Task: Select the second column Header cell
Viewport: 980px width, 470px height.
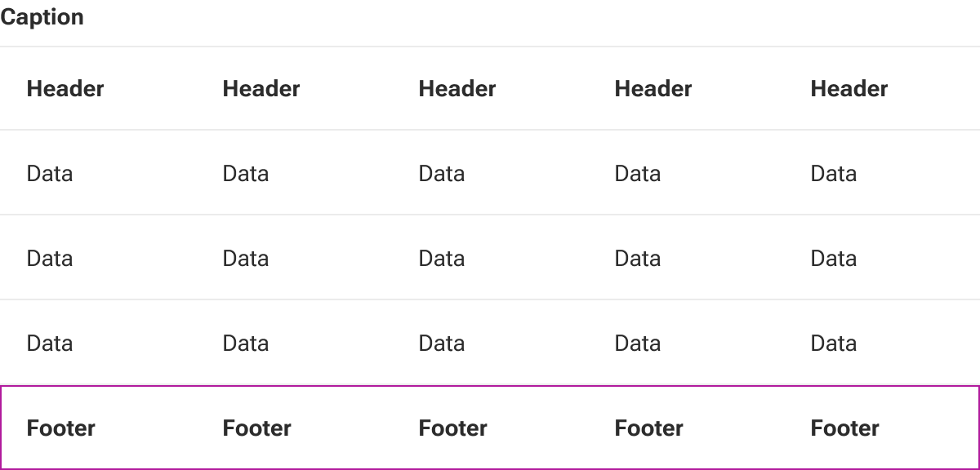Action: click(294, 88)
